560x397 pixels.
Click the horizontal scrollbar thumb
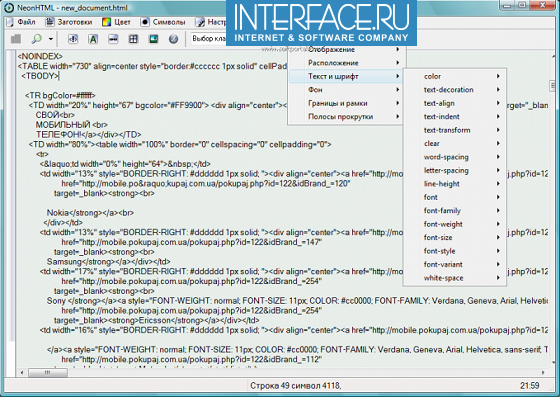[48, 373]
